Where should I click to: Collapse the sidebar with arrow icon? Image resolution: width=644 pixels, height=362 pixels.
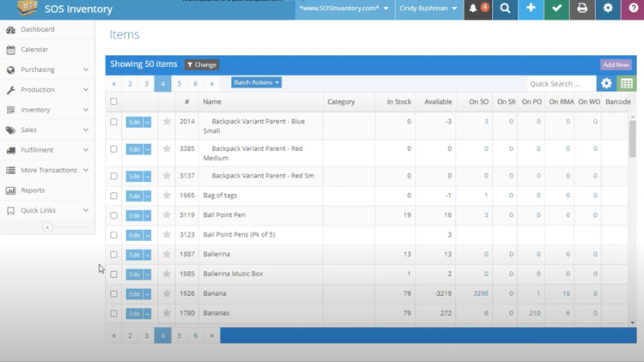pyautogui.click(x=47, y=227)
